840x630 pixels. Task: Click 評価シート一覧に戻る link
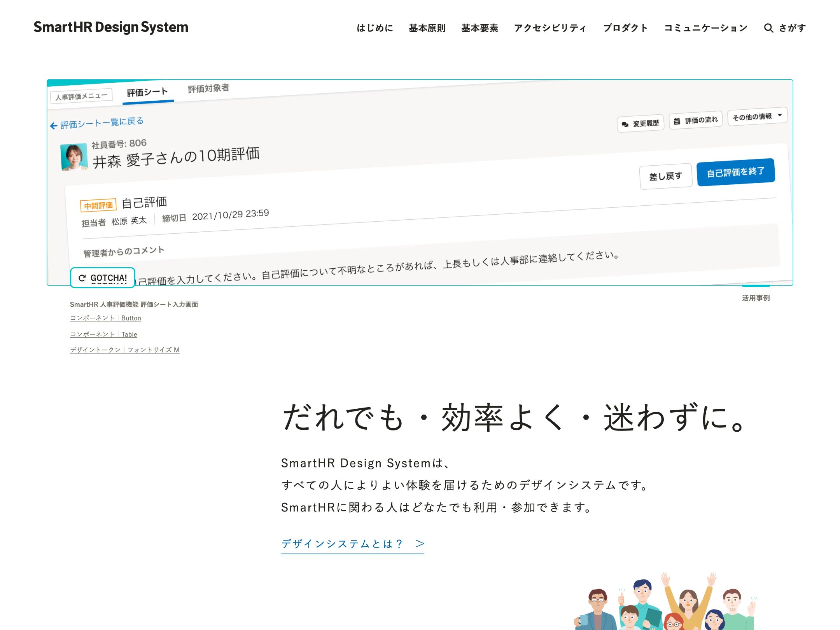click(x=102, y=123)
